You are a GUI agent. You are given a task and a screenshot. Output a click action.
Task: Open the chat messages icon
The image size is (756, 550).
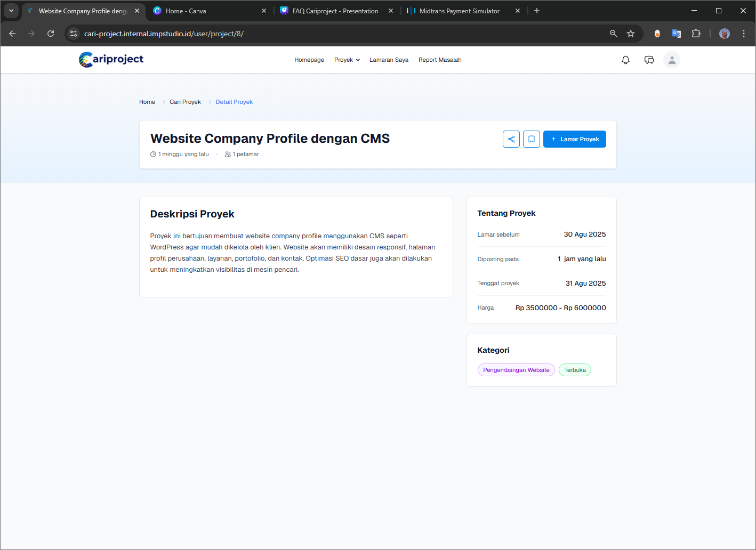tap(649, 60)
